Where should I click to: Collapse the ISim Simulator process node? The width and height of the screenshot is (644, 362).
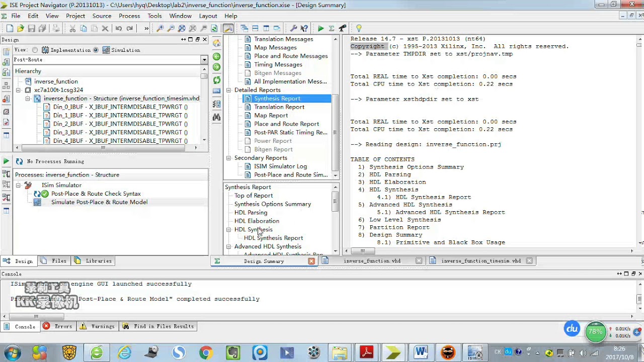click(18, 186)
